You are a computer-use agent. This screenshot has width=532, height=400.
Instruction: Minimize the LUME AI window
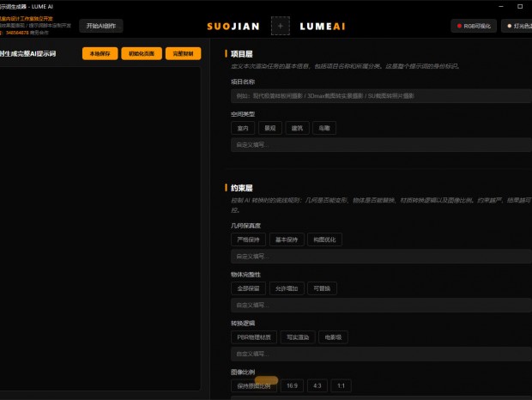pos(501,7)
